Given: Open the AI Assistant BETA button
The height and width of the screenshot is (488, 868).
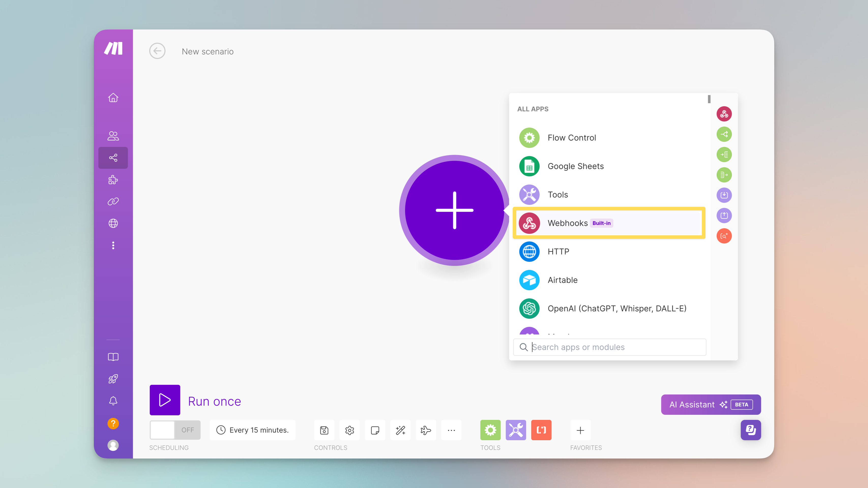Looking at the screenshot, I should click(x=711, y=404).
